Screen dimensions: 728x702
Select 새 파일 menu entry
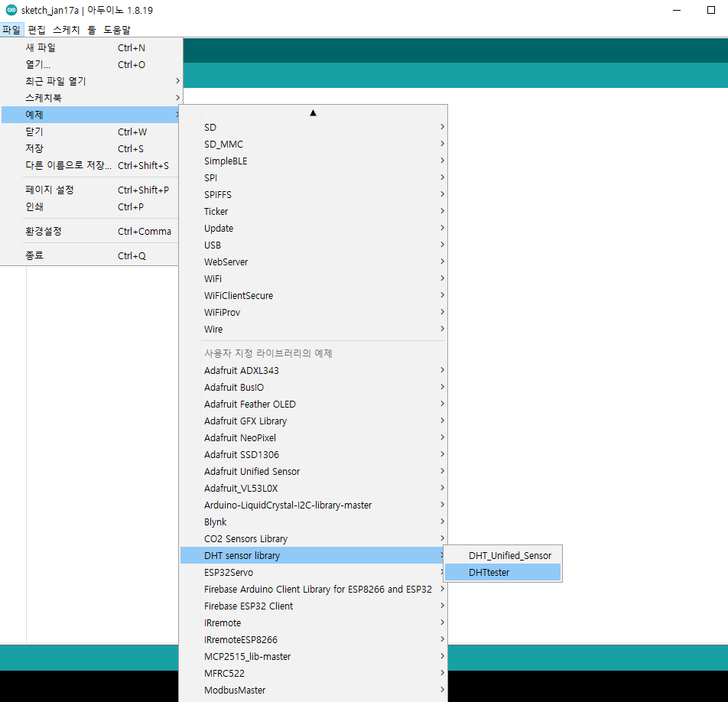tap(91, 48)
